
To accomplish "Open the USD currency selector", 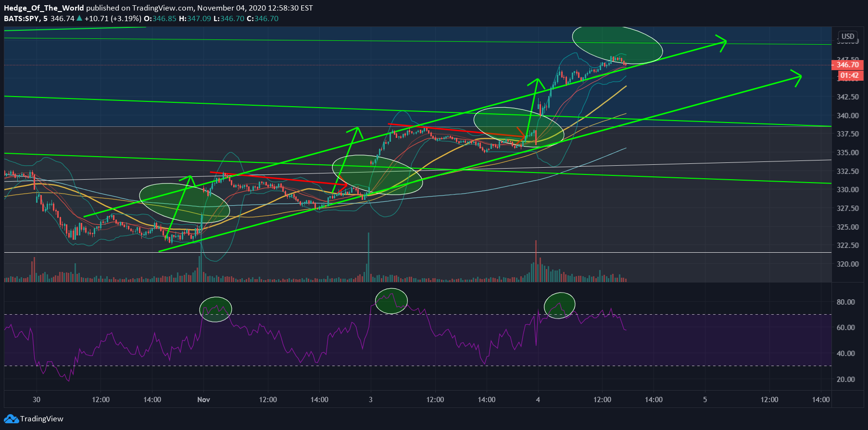I will tap(848, 37).
